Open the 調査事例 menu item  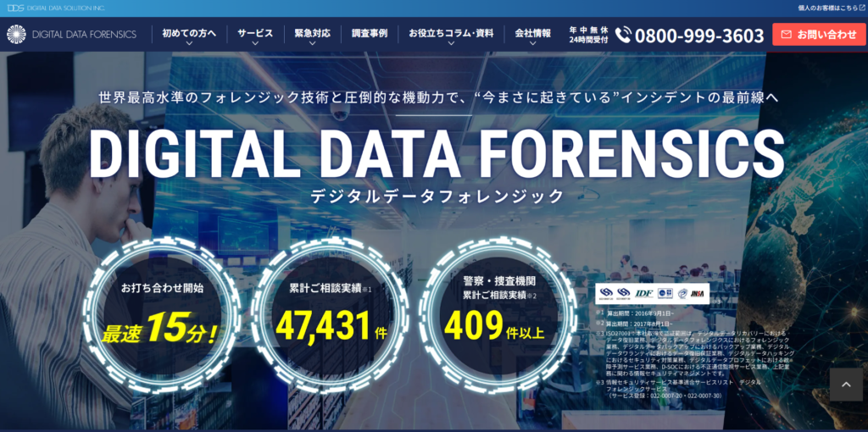tap(370, 34)
